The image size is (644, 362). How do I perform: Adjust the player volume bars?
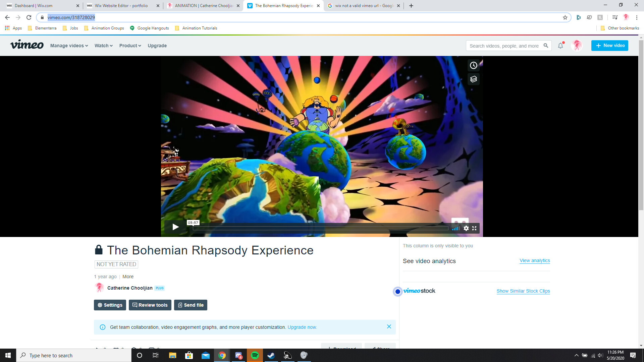(x=456, y=228)
